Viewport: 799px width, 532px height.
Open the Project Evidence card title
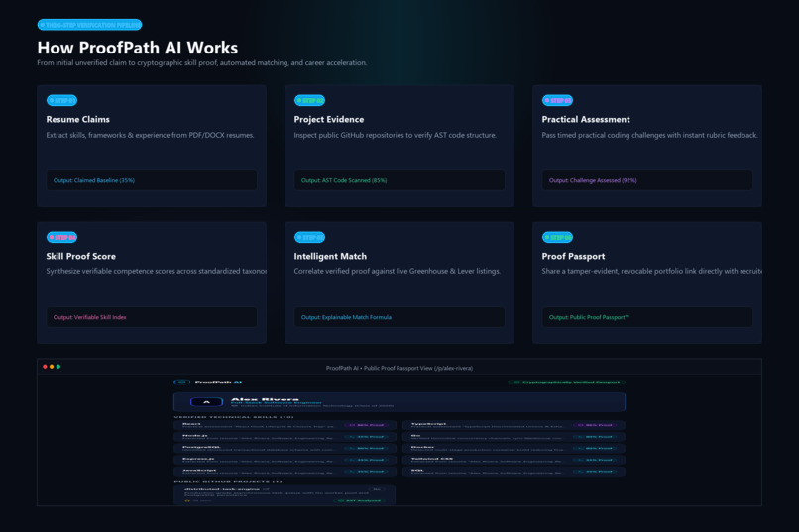329,119
